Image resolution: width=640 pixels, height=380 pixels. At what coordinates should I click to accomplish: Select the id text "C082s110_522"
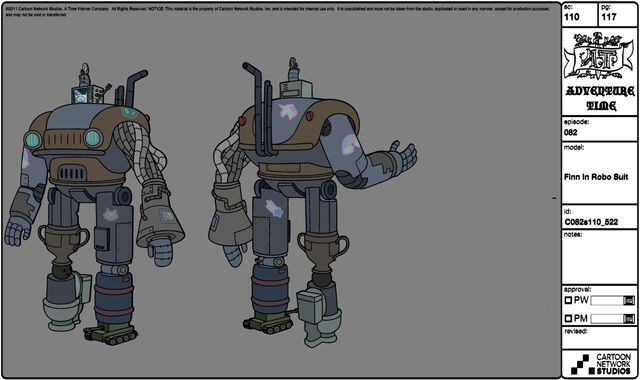click(x=591, y=222)
